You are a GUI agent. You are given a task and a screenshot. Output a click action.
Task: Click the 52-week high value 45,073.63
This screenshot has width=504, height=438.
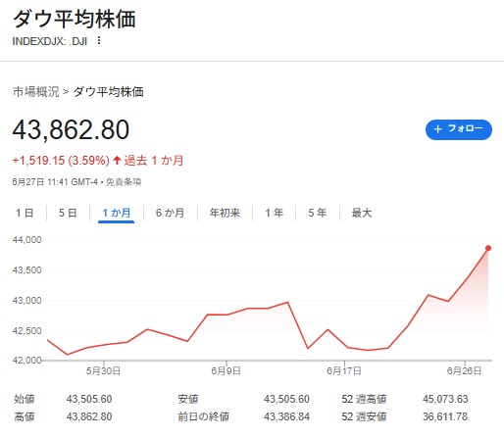coord(445,399)
